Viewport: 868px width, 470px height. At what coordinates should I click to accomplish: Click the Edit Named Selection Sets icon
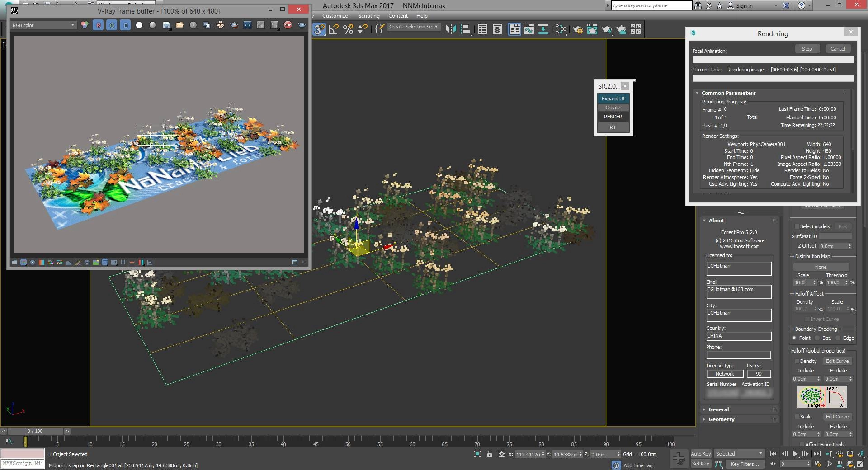tap(380, 29)
